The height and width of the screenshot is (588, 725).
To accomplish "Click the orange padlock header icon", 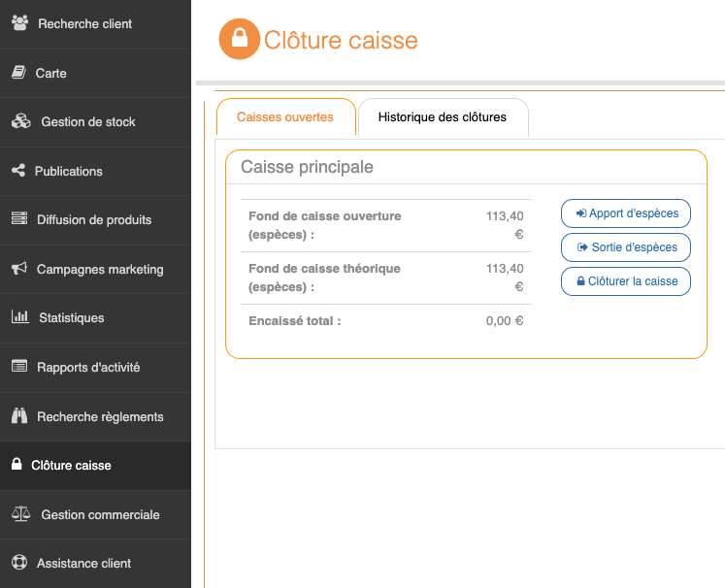I will pyautogui.click(x=240, y=40).
